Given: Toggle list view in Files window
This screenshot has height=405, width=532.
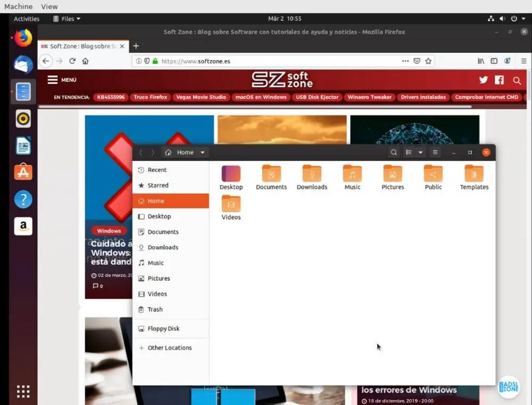Looking at the screenshot, I should pos(409,153).
